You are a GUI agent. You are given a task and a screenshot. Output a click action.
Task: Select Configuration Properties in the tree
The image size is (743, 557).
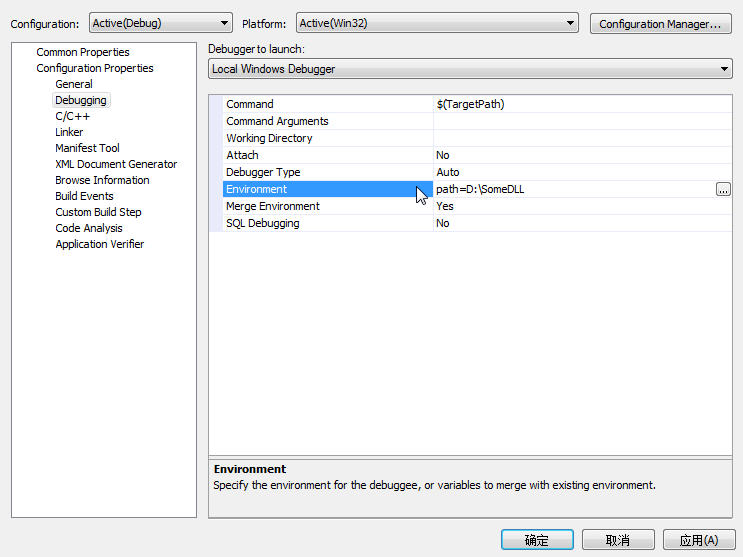(x=95, y=68)
